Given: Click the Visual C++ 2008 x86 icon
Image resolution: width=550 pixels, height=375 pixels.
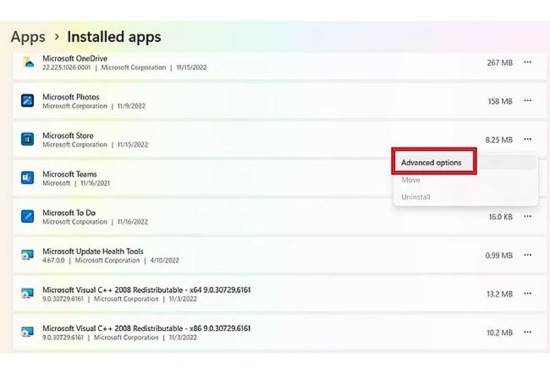Looking at the screenshot, I should point(27,332).
